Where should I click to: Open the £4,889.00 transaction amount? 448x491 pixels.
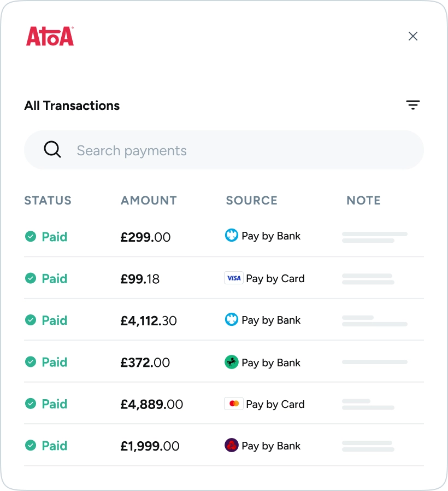(x=151, y=404)
